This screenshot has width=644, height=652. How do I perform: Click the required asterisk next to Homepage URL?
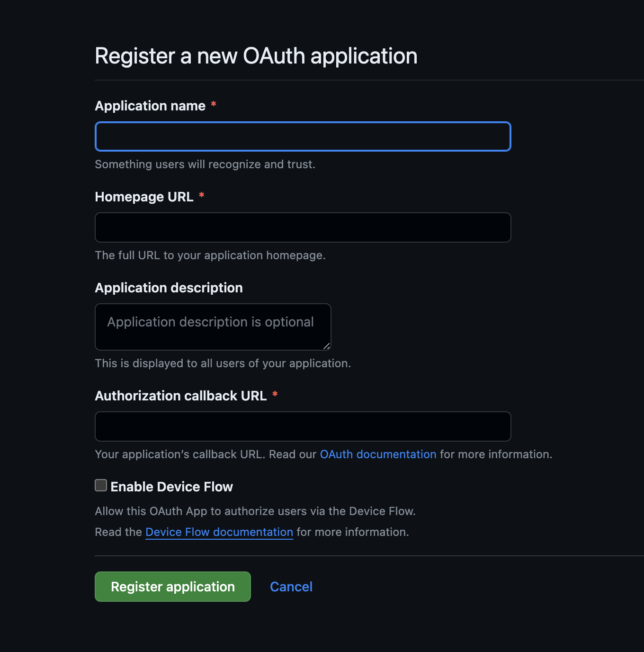[x=202, y=195]
